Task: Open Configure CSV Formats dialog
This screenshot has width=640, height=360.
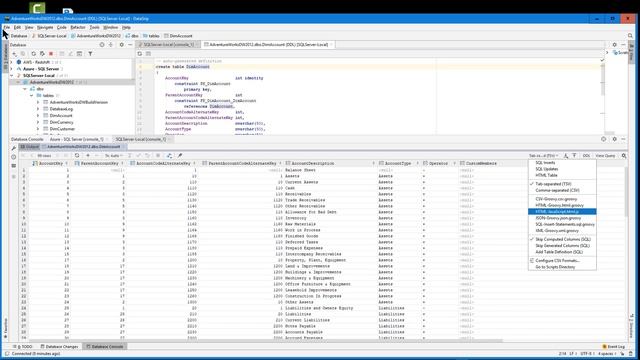Action: click(x=562, y=260)
